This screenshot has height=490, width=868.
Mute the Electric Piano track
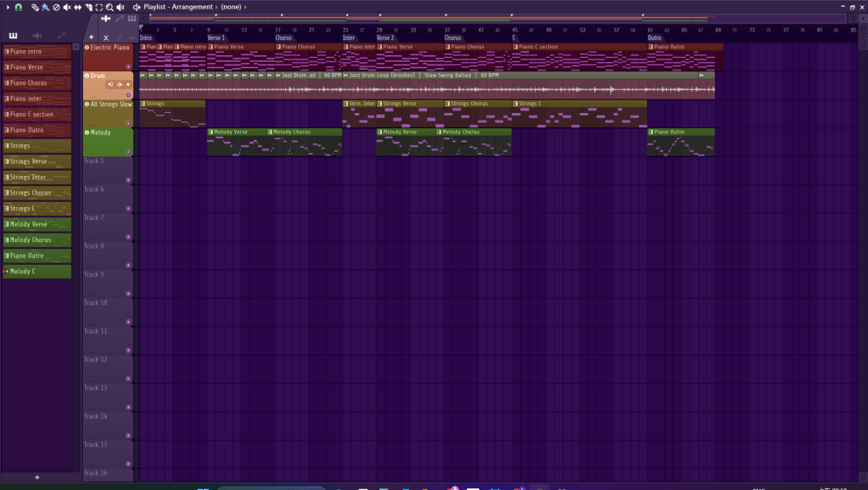(87, 48)
